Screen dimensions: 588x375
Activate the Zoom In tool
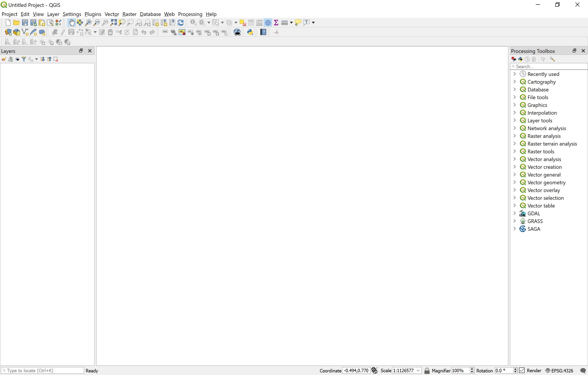(x=88, y=22)
